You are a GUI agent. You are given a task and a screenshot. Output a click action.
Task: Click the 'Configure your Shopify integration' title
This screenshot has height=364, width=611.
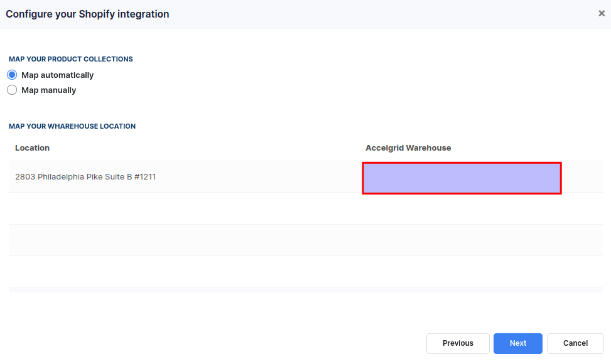click(x=87, y=14)
